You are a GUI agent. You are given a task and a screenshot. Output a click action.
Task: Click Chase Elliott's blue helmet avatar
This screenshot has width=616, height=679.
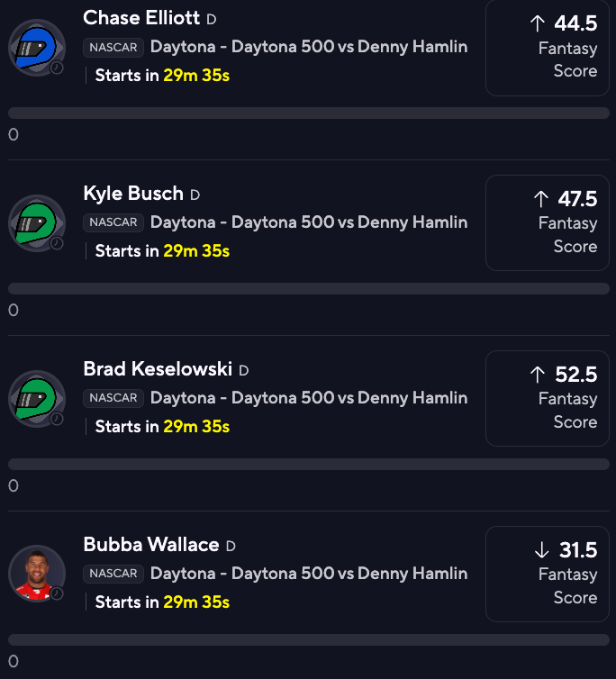[x=36, y=47]
